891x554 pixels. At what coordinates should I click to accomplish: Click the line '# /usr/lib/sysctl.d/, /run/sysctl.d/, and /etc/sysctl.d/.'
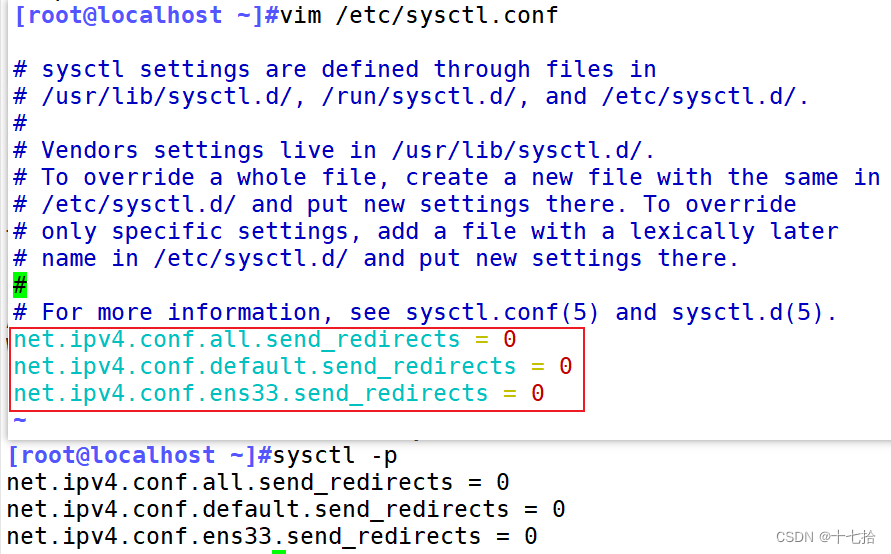pyautogui.click(x=411, y=97)
